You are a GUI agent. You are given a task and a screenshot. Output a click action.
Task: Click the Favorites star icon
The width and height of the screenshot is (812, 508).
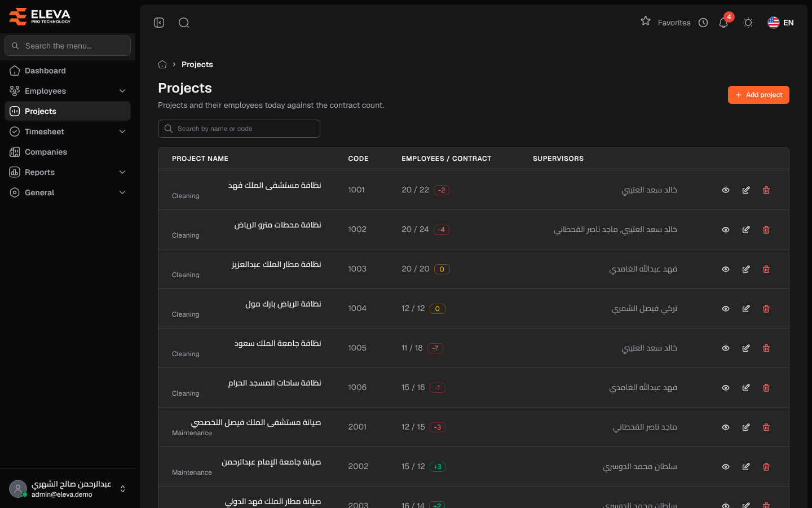pyautogui.click(x=646, y=21)
